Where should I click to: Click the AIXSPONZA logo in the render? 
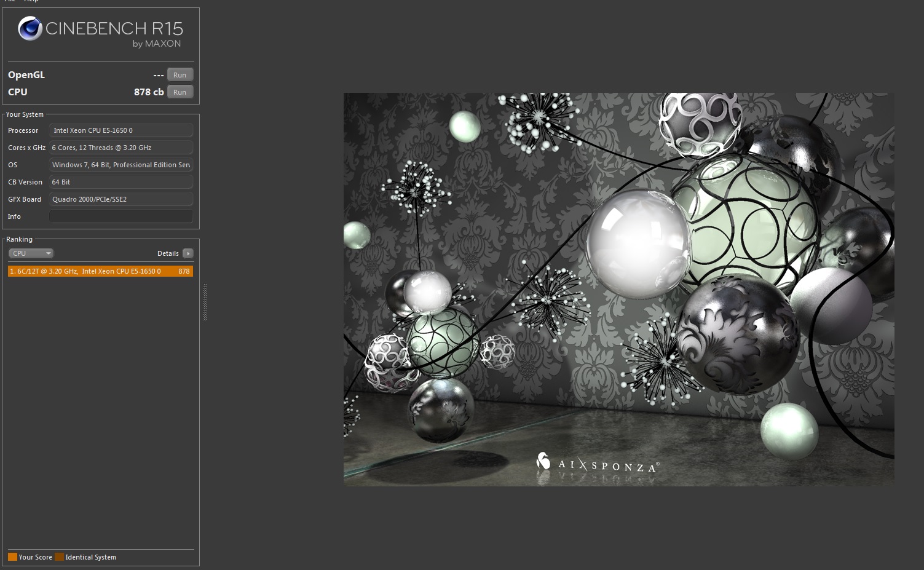click(597, 464)
